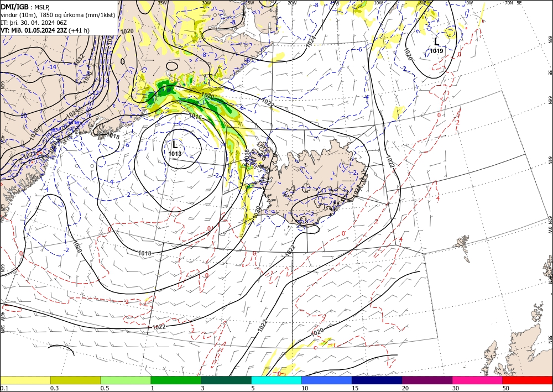This screenshot has width=553, height=392.
Task: Click the legend scale label 30
Action: point(456,388)
